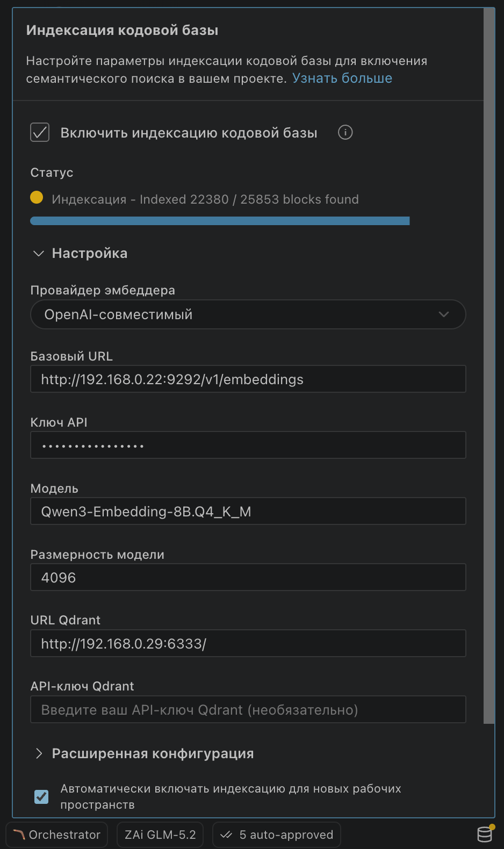The image size is (504, 849).
Task: Uncheck auto-enable indexing for new workspaces
Action: [41, 796]
